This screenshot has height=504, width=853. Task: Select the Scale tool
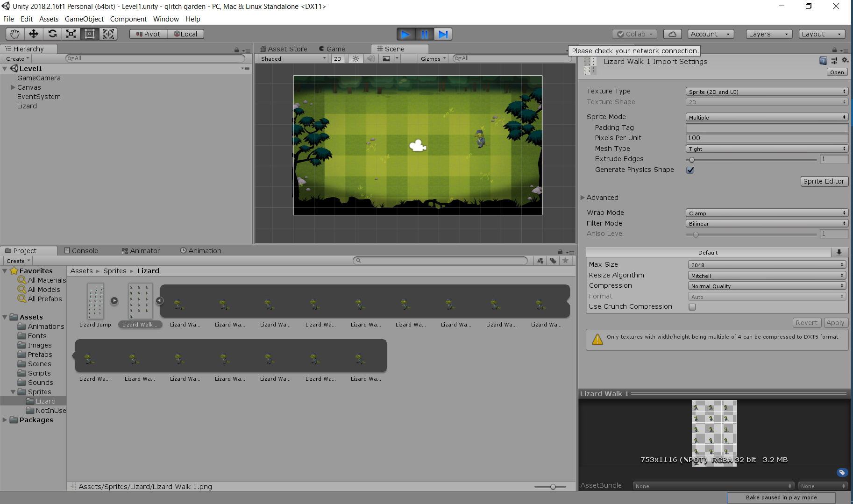tap(71, 34)
